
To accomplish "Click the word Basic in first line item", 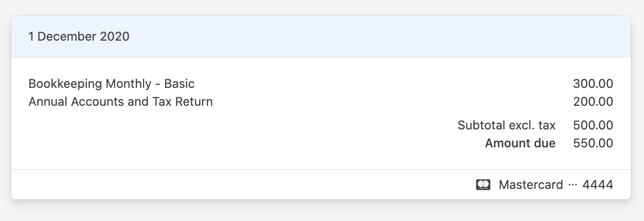I will [179, 84].
